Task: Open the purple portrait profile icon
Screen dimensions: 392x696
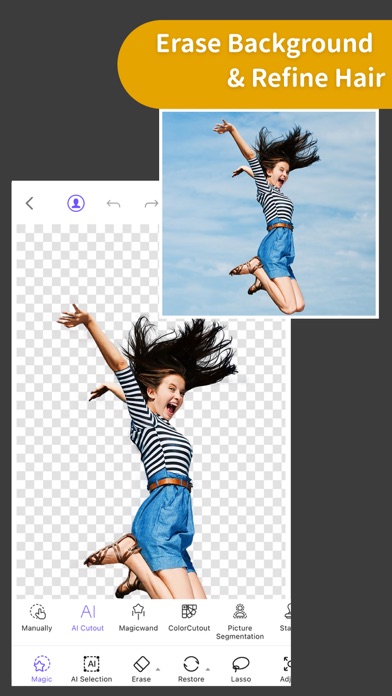Action: click(x=76, y=203)
